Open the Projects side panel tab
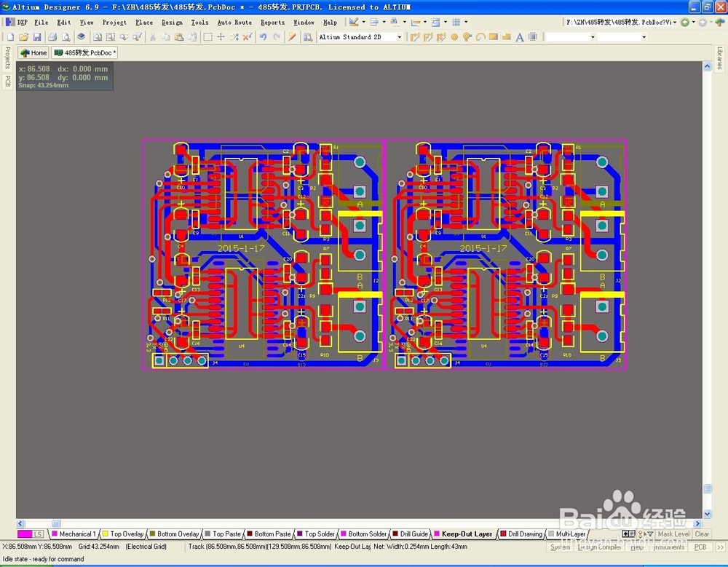 7,58
